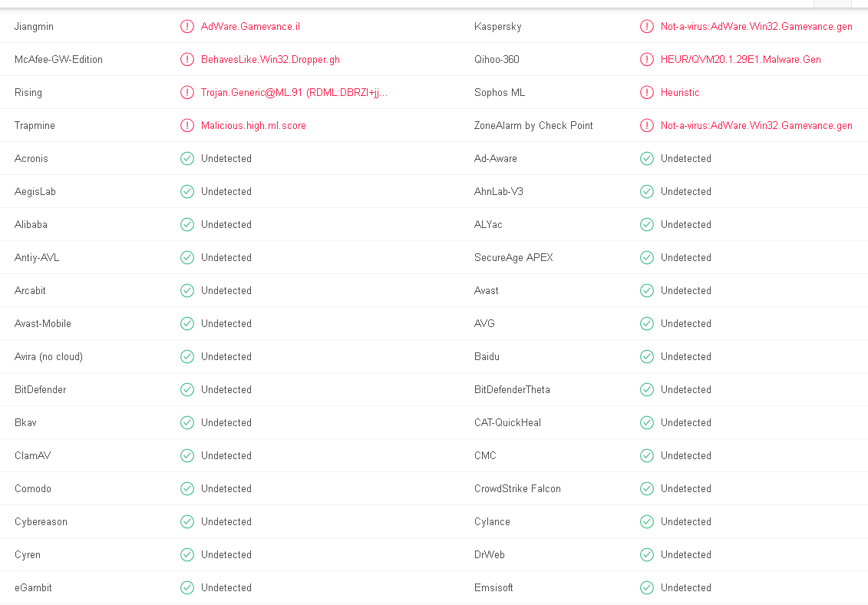Click the green check icon for AVG

[x=646, y=323]
